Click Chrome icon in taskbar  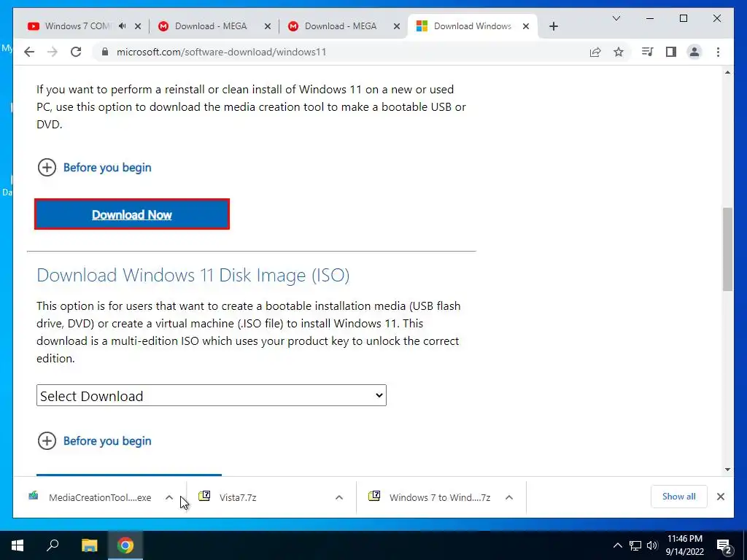point(125,545)
